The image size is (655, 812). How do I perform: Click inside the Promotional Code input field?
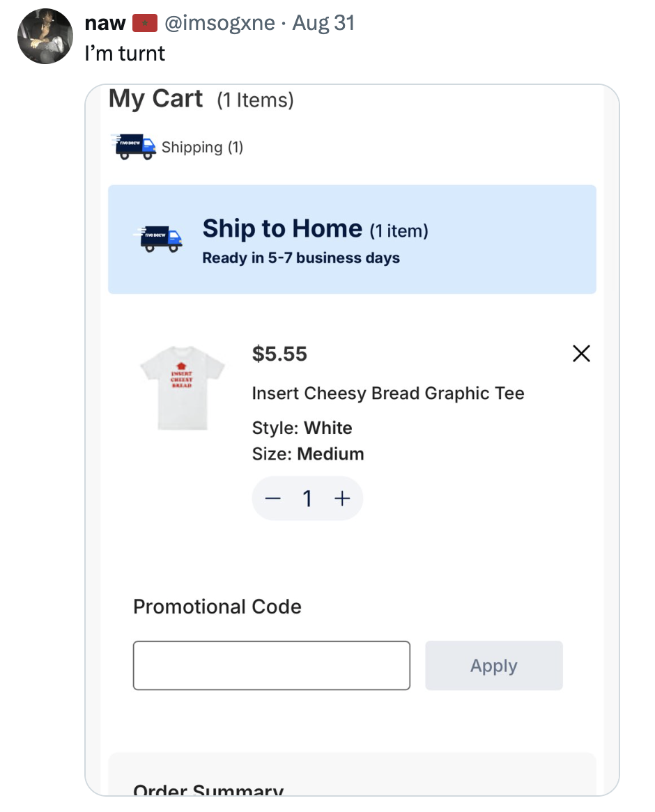tap(271, 665)
